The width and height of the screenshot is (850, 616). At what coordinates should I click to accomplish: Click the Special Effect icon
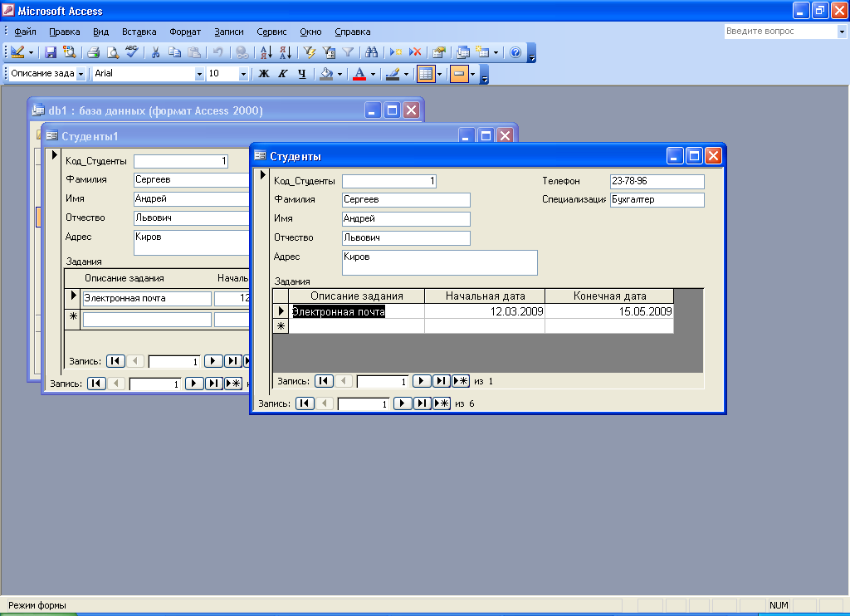(459, 74)
